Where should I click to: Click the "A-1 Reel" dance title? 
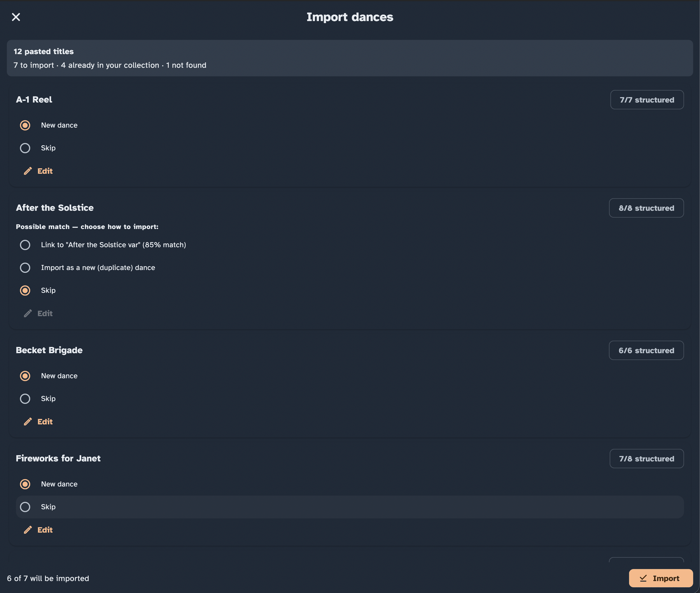pos(34,99)
